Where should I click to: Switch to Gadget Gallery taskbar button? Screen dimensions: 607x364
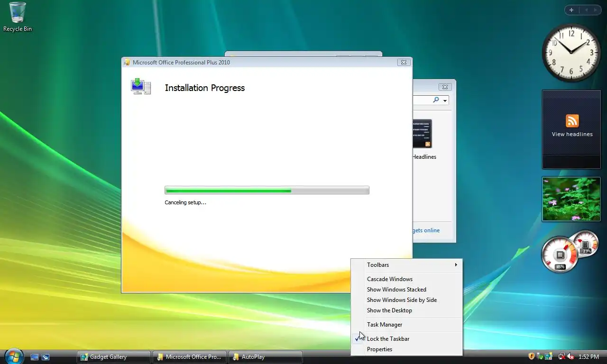pyautogui.click(x=114, y=357)
